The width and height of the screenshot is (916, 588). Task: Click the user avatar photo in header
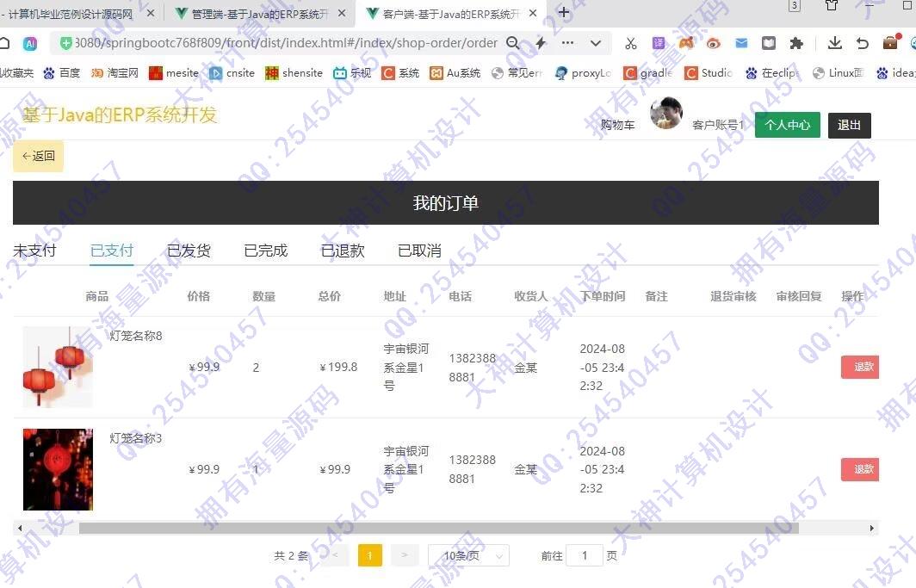[x=666, y=114]
